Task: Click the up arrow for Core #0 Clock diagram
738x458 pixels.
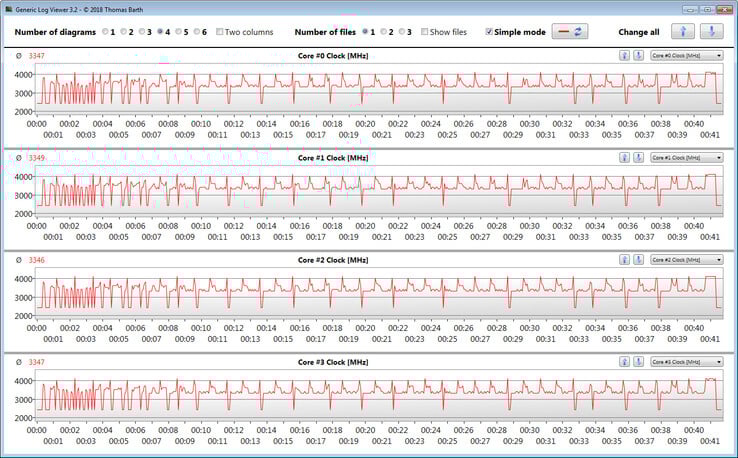Action: tap(624, 56)
